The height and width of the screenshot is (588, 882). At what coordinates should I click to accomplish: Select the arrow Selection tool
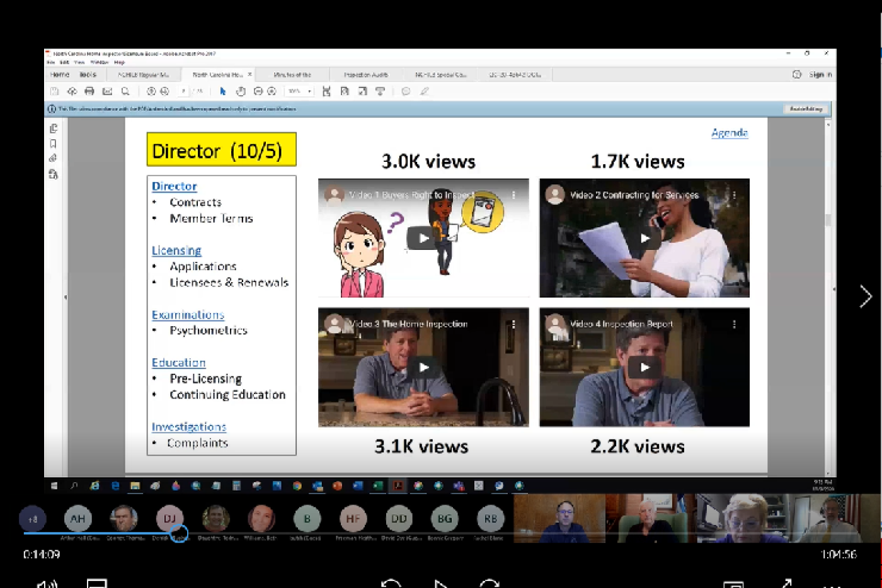click(x=222, y=91)
